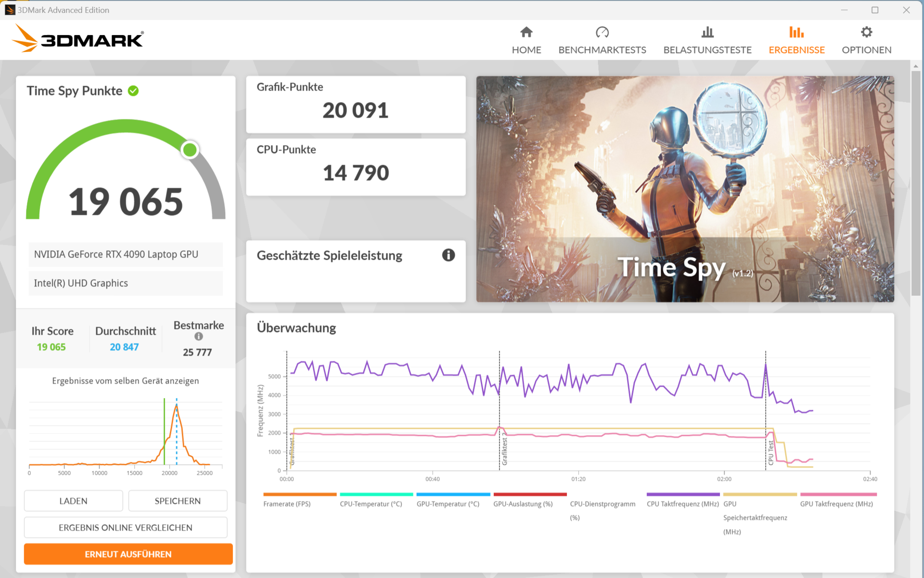Click the Benchmarktests gauge icon
This screenshot has width=924, height=578.
coord(602,32)
